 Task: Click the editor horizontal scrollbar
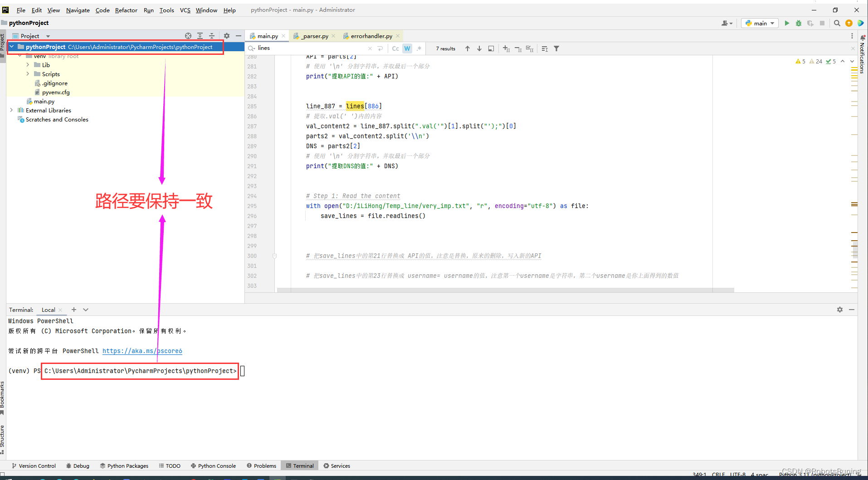coord(505,290)
